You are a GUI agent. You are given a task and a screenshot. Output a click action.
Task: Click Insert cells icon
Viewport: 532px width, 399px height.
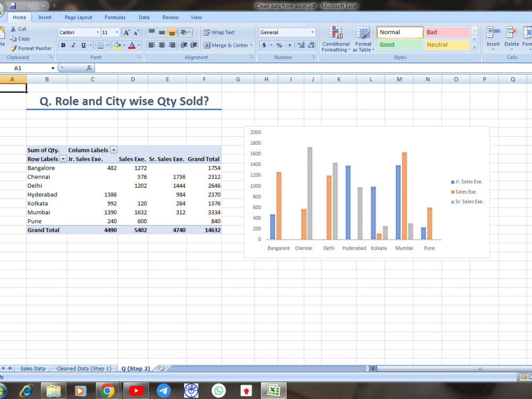(493, 33)
